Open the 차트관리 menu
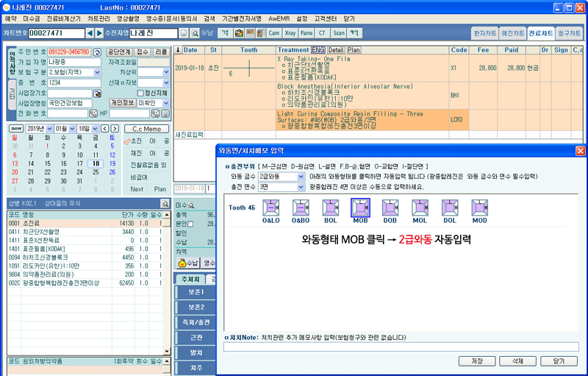This screenshot has width=588, height=376. pos(98,18)
